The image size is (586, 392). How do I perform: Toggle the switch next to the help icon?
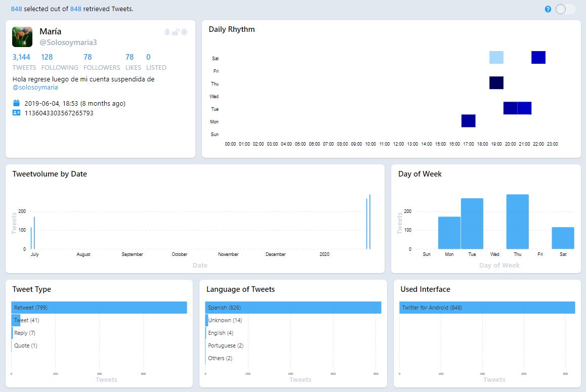565,9
